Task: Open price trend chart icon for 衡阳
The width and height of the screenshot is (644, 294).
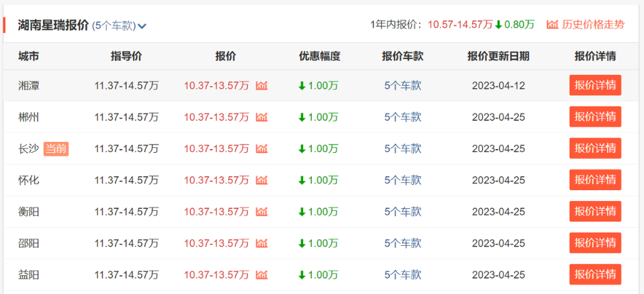Action: pyautogui.click(x=262, y=212)
